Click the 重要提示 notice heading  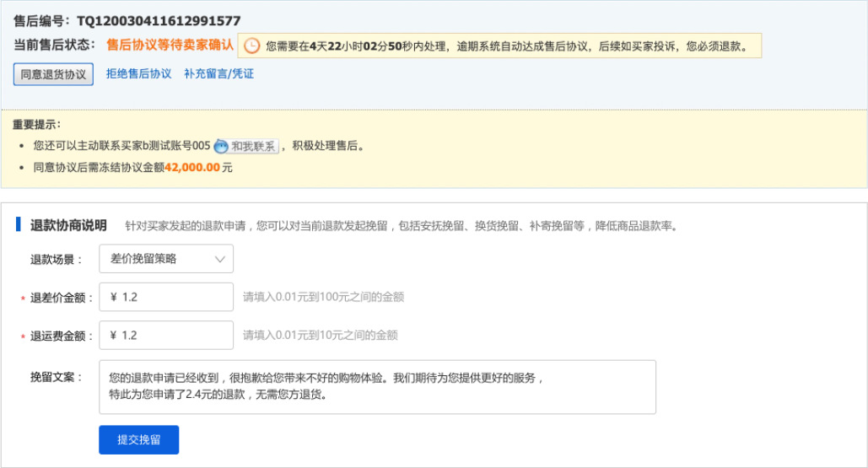36,125
